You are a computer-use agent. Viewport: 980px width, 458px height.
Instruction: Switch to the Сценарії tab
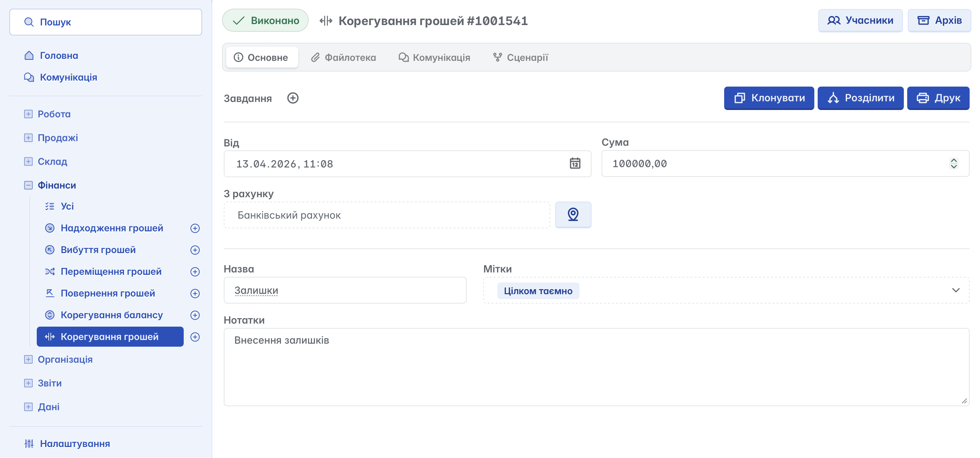520,58
